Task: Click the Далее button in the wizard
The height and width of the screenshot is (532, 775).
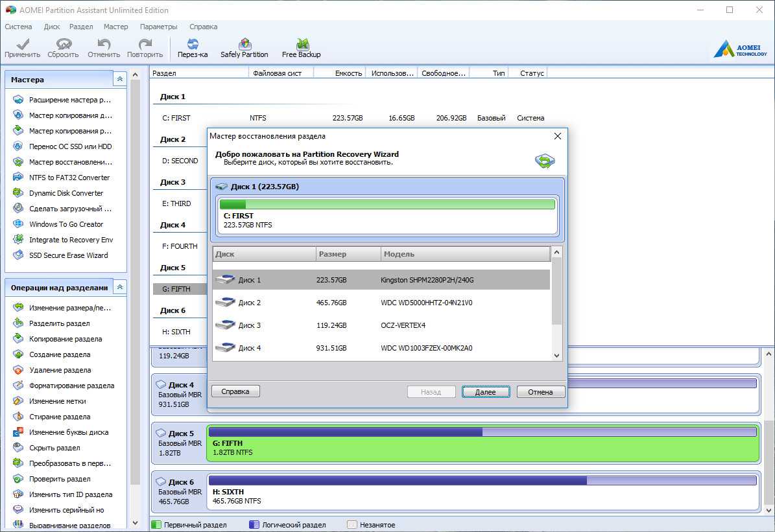Action: tap(485, 392)
